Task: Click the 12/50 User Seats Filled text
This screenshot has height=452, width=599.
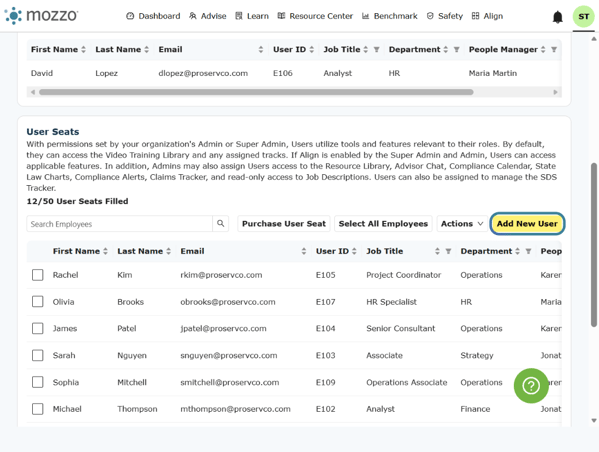Action: [x=77, y=201]
